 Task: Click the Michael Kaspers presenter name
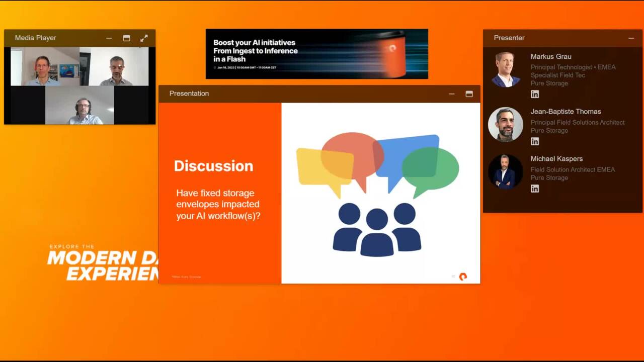[x=556, y=158]
